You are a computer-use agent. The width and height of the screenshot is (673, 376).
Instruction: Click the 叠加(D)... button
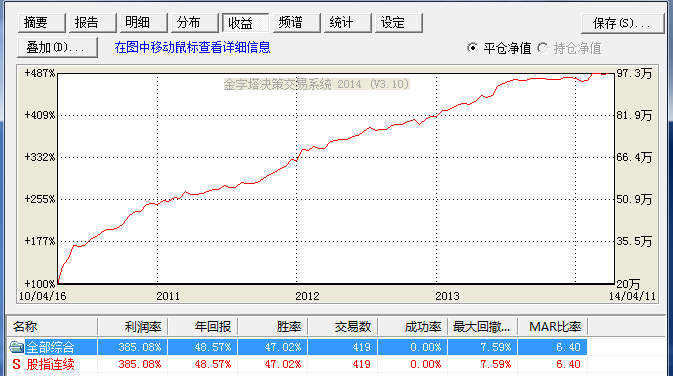click(x=58, y=47)
